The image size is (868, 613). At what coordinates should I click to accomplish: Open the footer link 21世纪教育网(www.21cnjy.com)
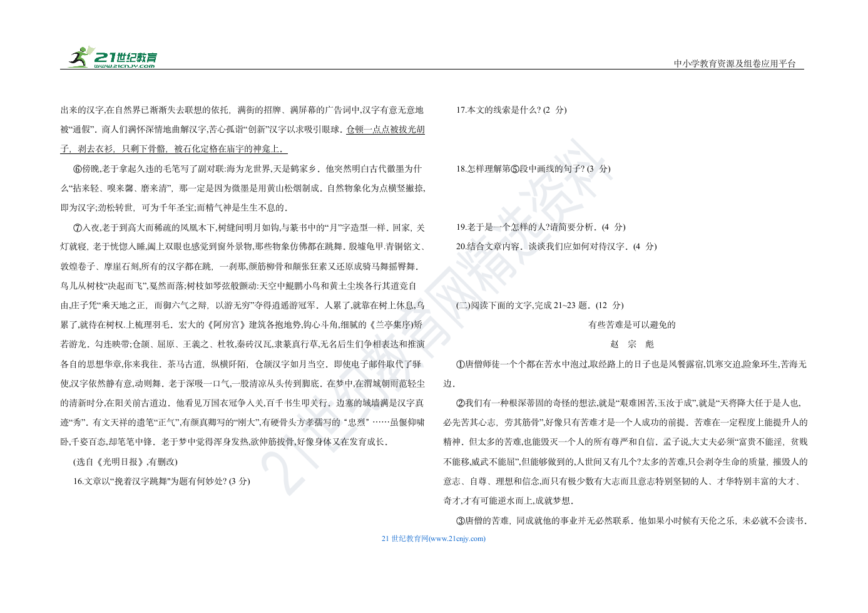(433, 538)
